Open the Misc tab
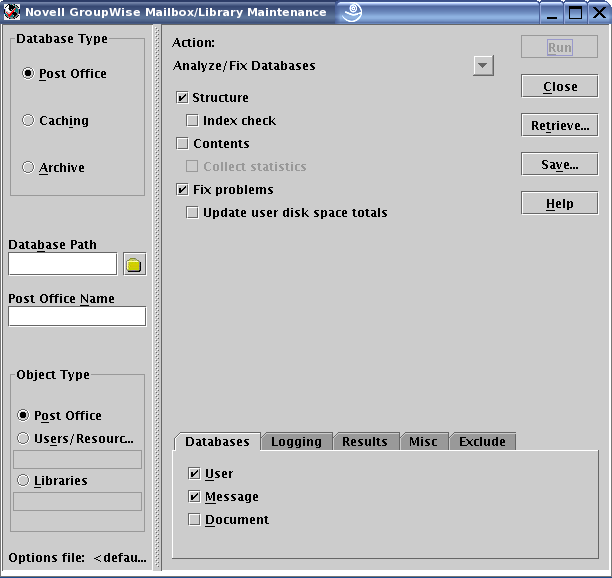612x578 pixels. pos(423,441)
